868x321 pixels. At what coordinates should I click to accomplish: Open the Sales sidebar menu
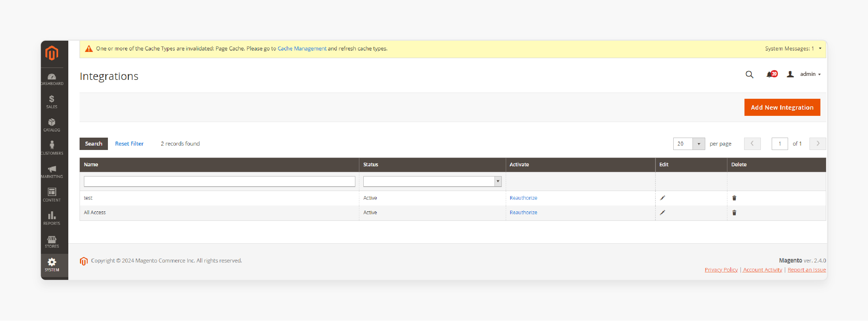click(x=52, y=102)
